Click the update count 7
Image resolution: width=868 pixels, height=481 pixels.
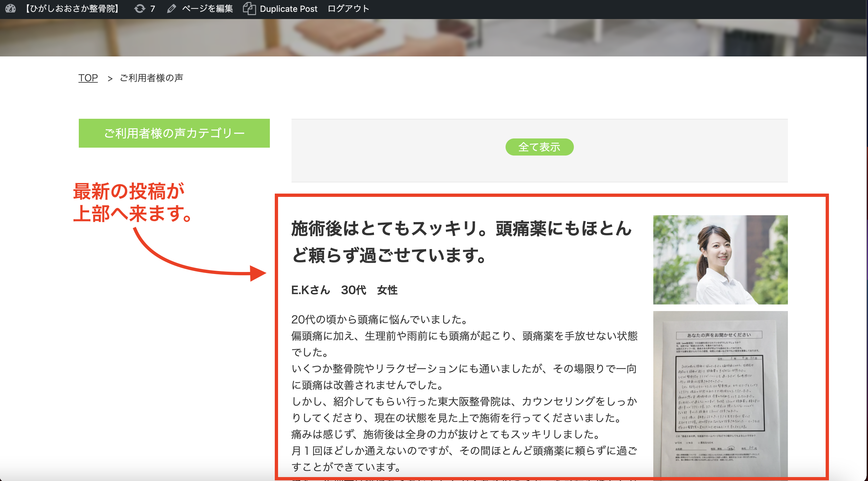[153, 9]
